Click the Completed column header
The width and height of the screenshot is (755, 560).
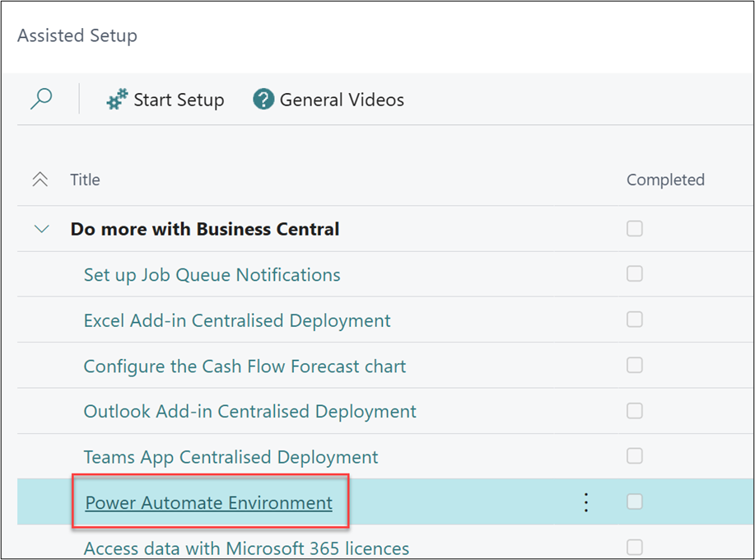tap(665, 180)
